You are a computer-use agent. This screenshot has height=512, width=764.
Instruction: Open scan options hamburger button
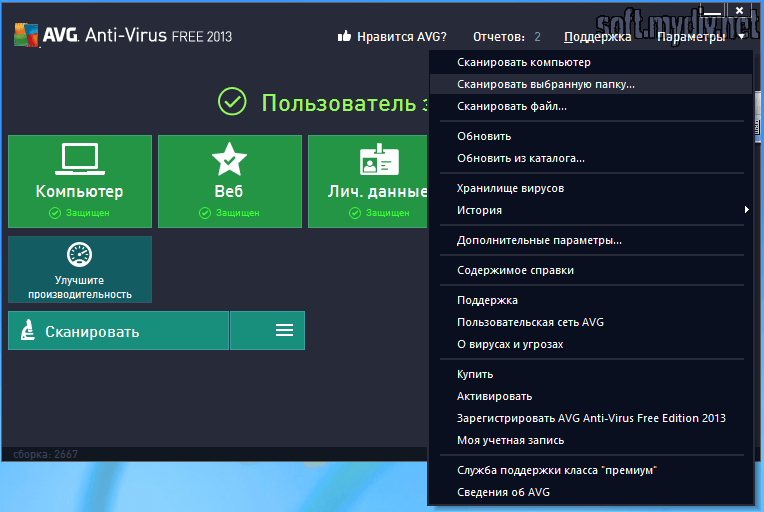267,330
